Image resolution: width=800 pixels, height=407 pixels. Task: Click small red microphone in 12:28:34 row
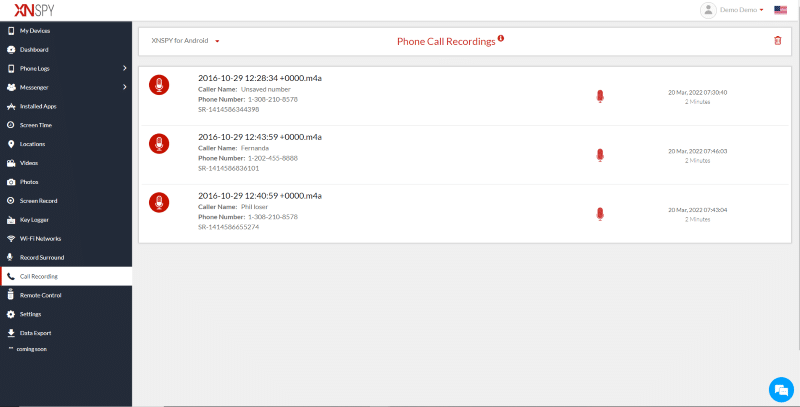(600, 96)
